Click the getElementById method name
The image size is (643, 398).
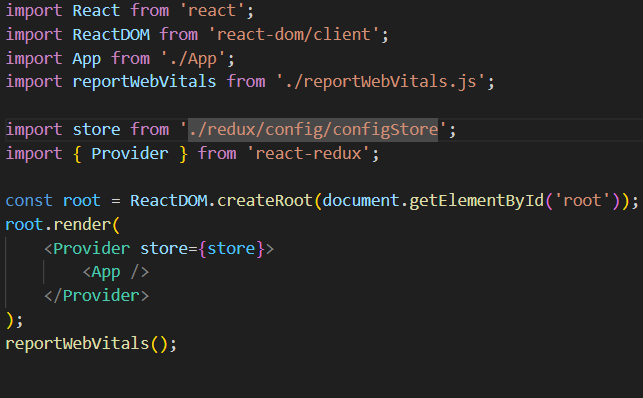pyautogui.click(x=477, y=201)
